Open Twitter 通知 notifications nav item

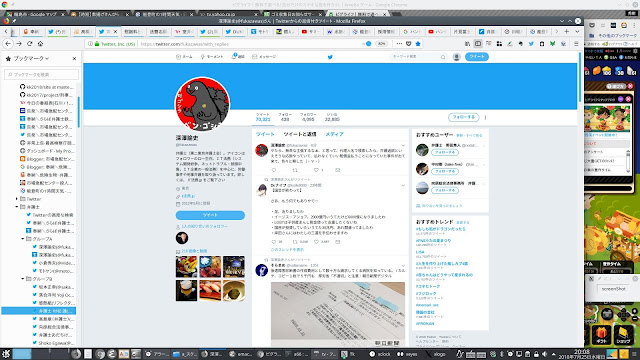[238, 57]
